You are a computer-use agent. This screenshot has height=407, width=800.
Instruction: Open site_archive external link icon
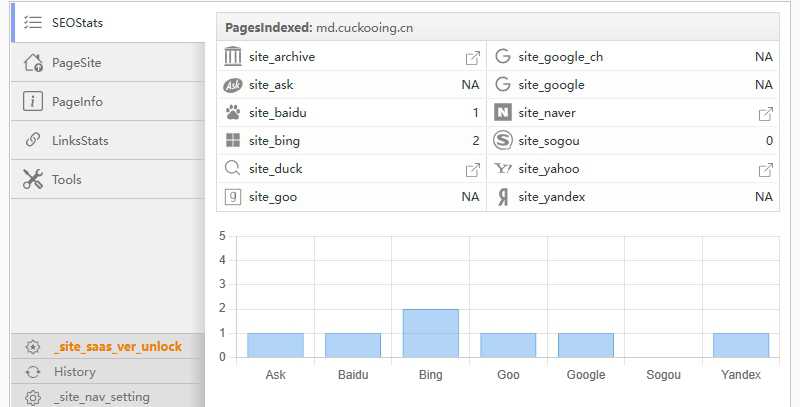(473, 57)
